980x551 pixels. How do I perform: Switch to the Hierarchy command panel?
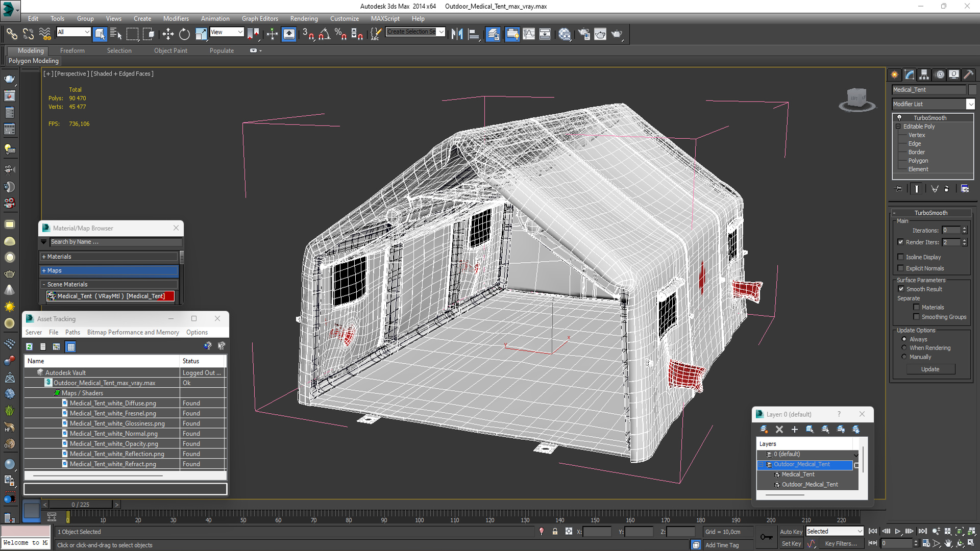924,74
